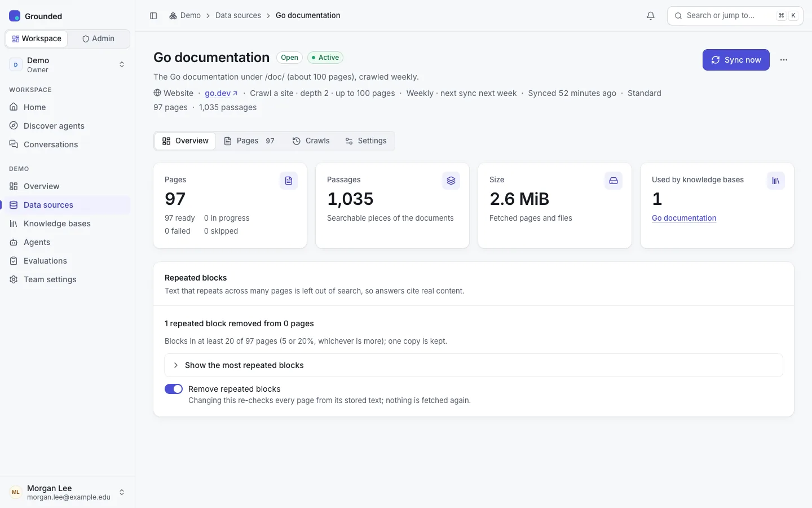812x508 pixels.
Task: Open the Crawls tab
Action: (311, 141)
